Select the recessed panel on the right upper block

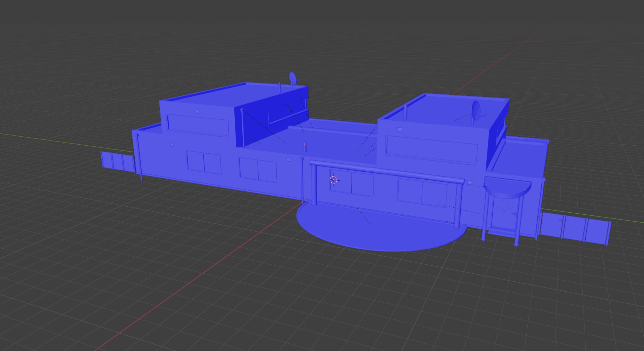432,150
